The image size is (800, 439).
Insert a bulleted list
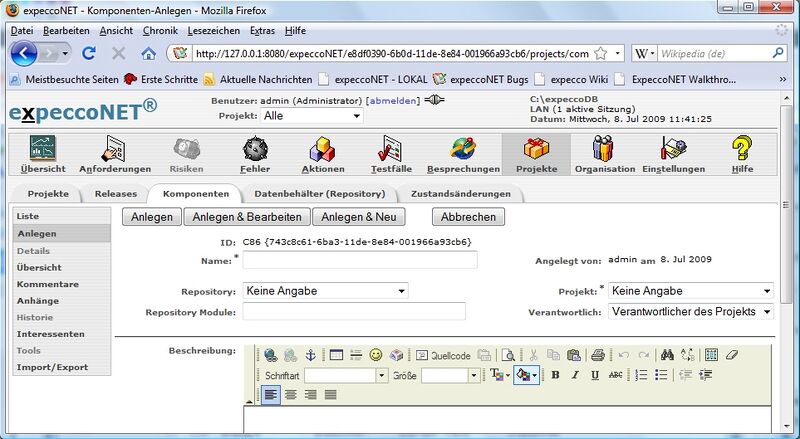(x=661, y=375)
